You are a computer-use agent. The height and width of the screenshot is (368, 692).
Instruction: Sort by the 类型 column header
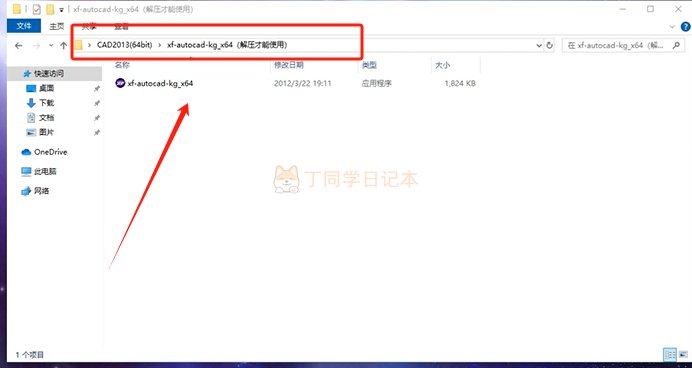pyautogui.click(x=369, y=65)
